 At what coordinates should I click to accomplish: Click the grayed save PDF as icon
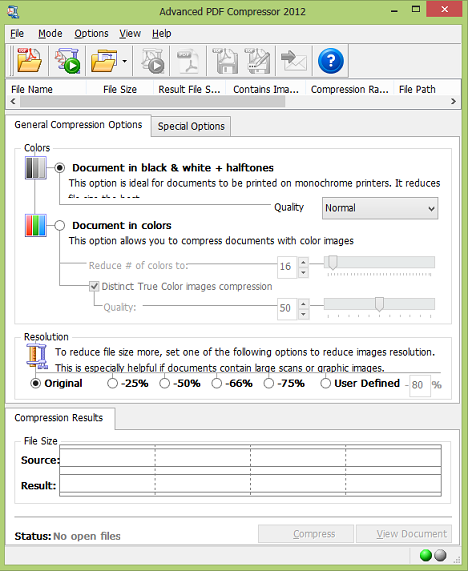pos(258,60)
